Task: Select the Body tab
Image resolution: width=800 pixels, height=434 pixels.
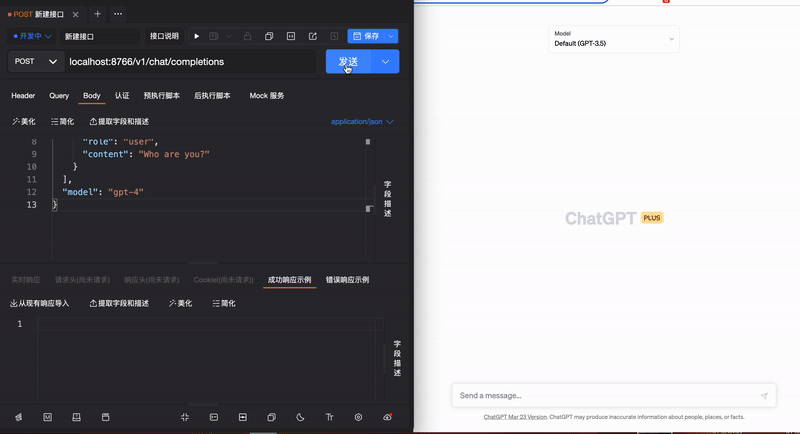Action: [92, 95]
